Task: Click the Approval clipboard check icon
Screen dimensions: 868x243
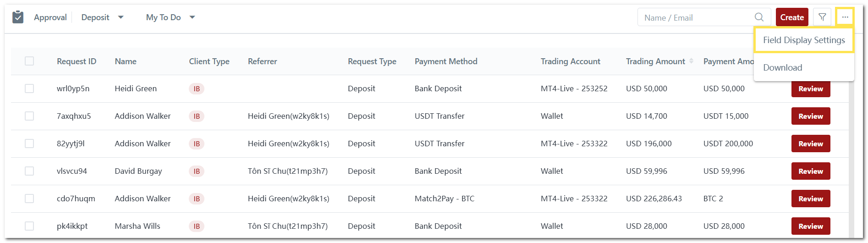Action: 18,17
